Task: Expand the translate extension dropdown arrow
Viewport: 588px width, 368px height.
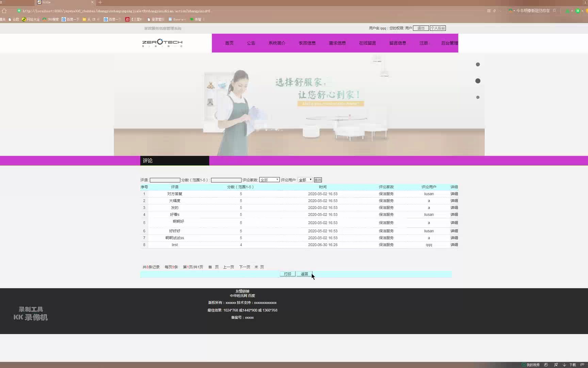Action: [582, 11]
